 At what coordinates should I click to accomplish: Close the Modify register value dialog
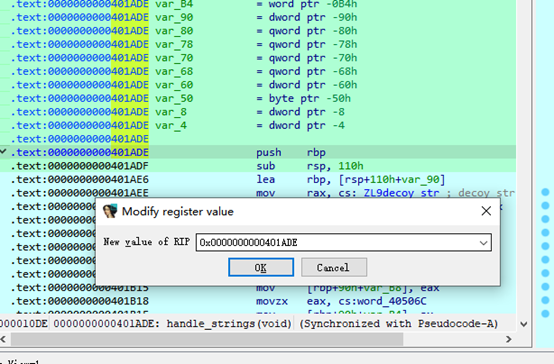(486, 211)
